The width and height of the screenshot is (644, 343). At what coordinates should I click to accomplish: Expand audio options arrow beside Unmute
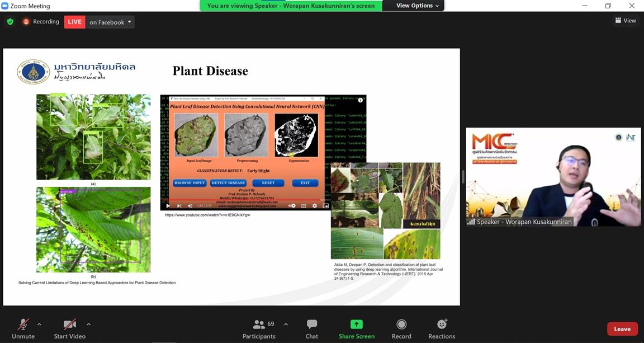pos(39,324)
